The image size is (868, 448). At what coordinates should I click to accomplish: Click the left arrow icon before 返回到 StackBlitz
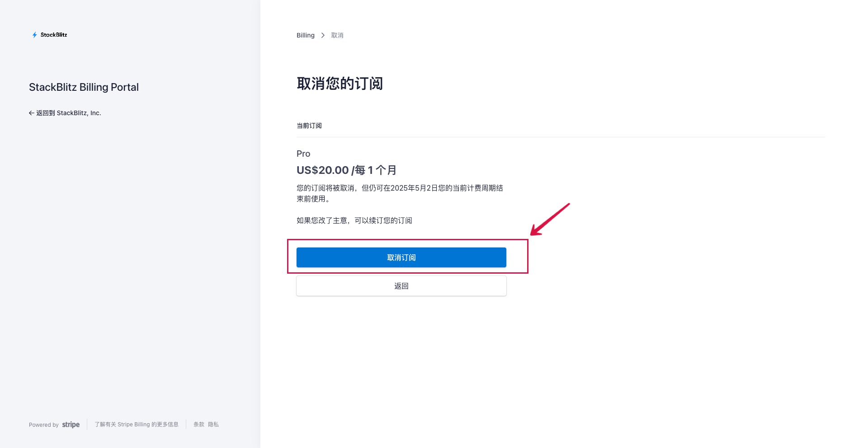coord(32,113)
